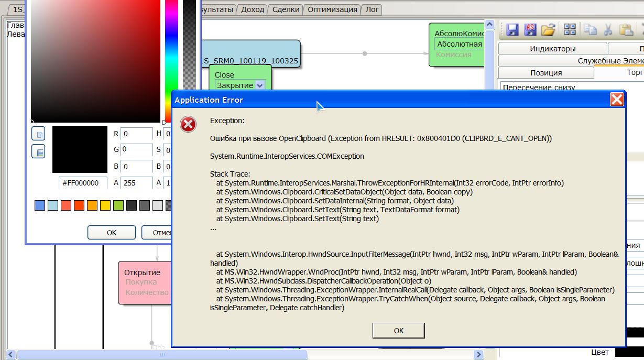Switch to the Сделки tab

tap(287, 9)
